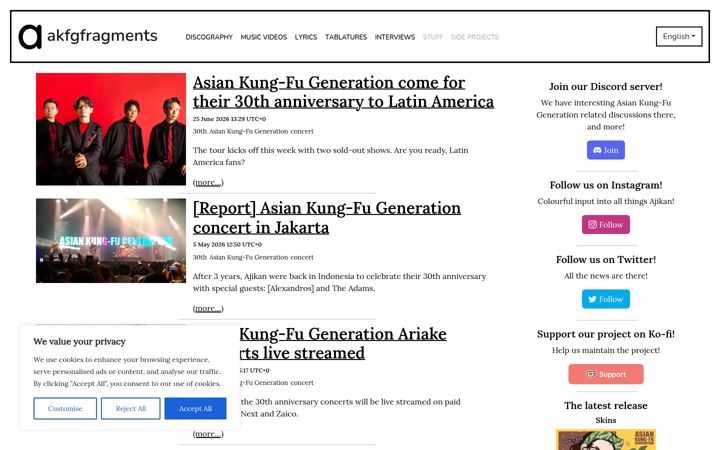Click the 'Join our Discord server!' heading
Image resolution: width=720 pixels, height=450 pixels.
[x=606, y=86]
